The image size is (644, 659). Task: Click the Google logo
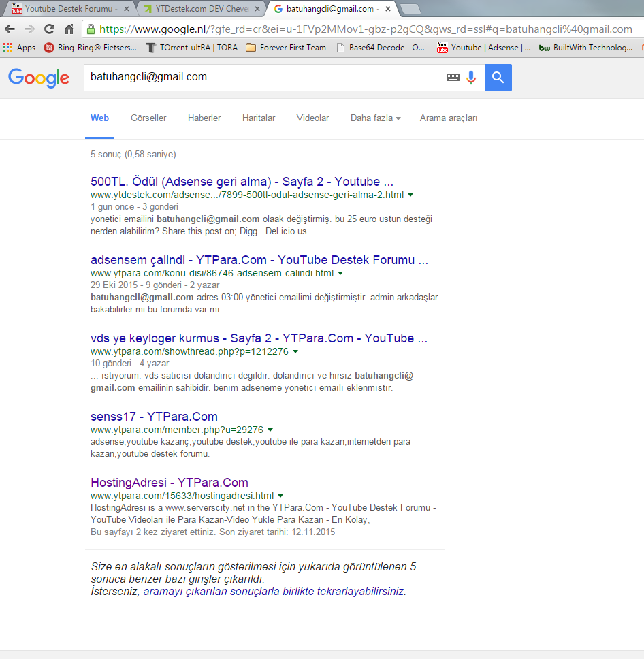(x=39, y=78)
